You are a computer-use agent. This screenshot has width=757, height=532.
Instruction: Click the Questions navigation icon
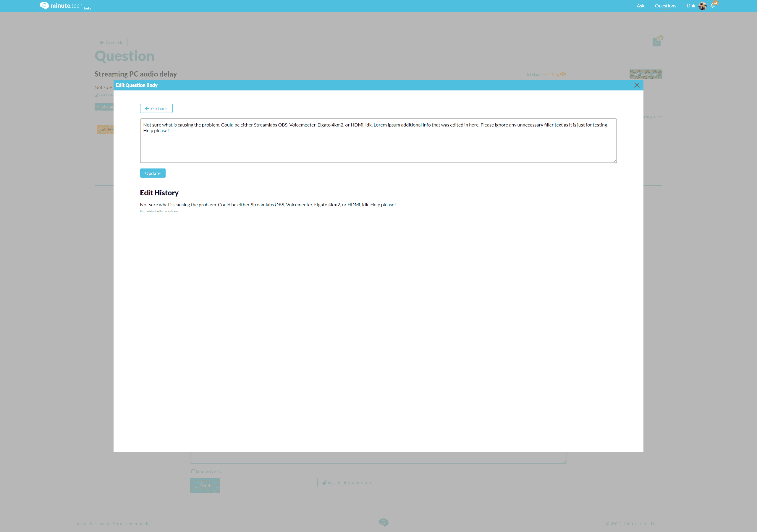coord(665,6)
